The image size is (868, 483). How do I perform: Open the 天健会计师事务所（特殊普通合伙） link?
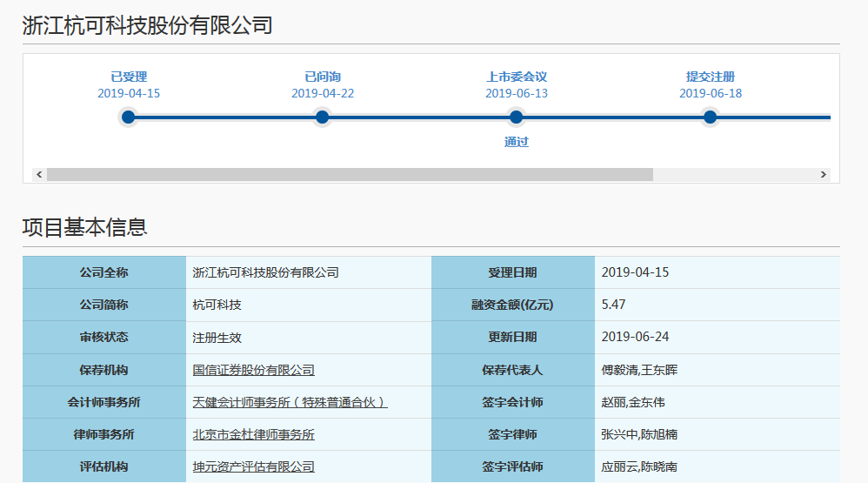(x=290, y=402)
